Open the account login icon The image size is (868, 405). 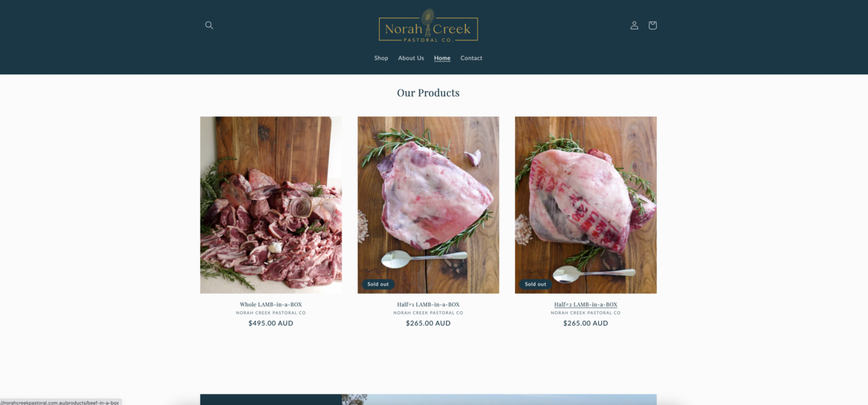(x=634, y=25)
